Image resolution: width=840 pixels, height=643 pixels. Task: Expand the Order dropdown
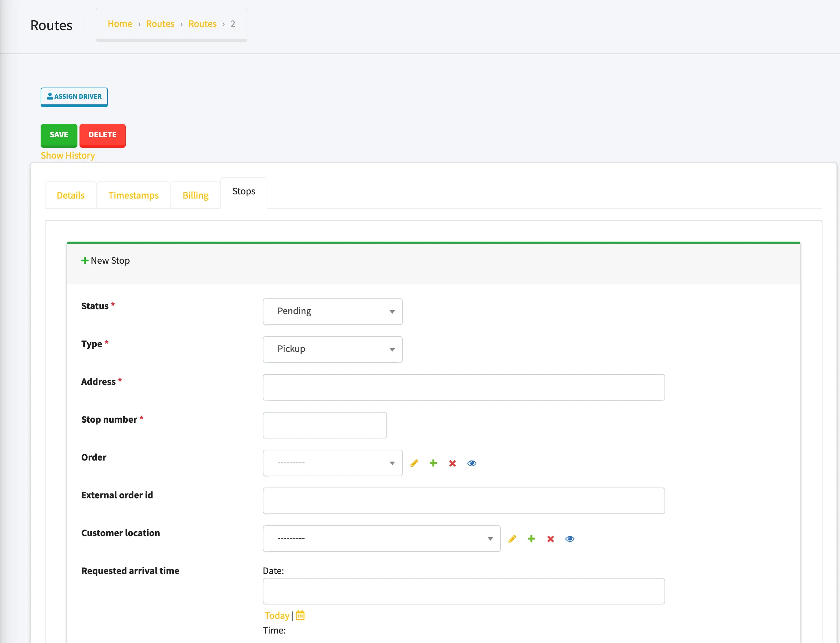point(332,463)
